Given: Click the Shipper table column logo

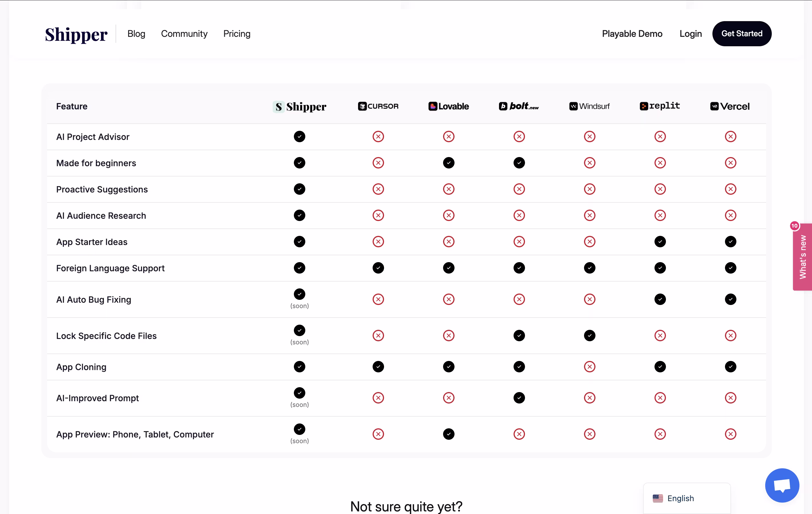Looking at the screenshot, I should [x=300, y=107].
